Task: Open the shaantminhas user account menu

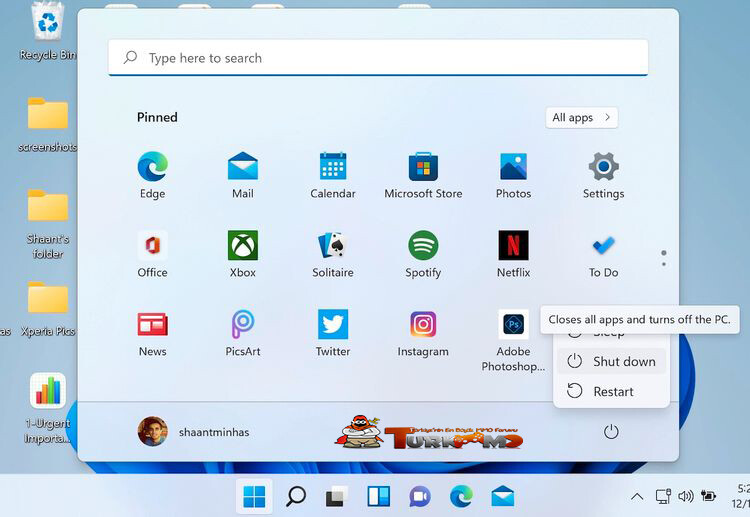Action: [x=193, y=431]
